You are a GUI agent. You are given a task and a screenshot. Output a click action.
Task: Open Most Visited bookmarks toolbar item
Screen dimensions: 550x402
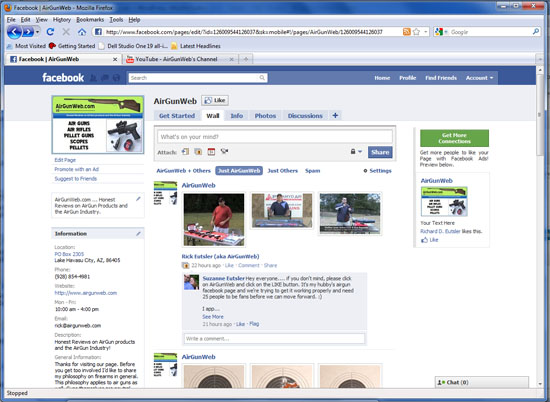tap(26, 46)
